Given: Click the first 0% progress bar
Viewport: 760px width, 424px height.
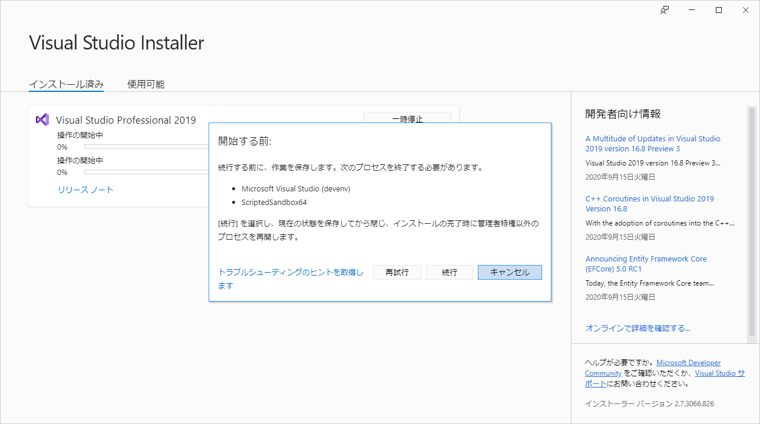Looking at the screenshot, I should coord(146,147).
